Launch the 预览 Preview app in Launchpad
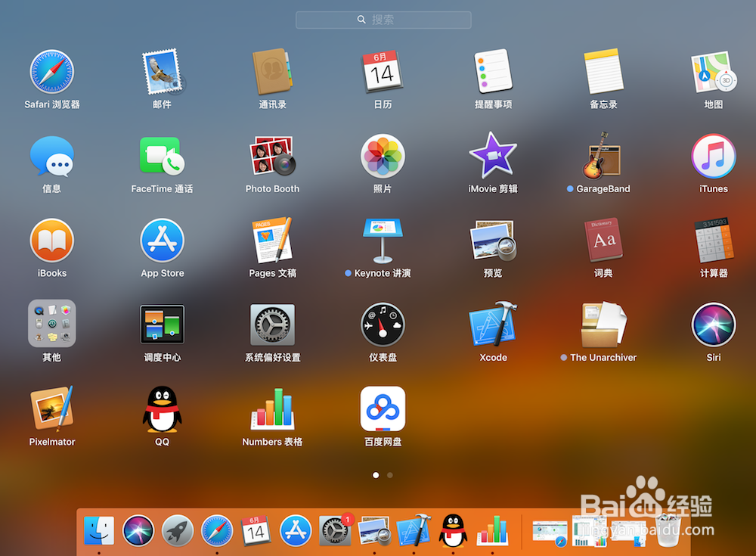The height and width of the screenshot is (556, 756). click(x=493, y=241)
